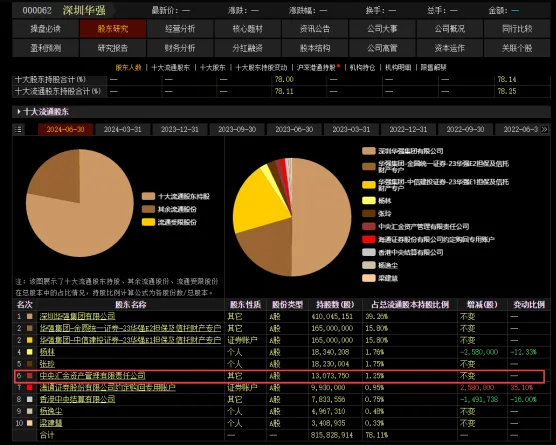Click holding value 410,045,151
This screenshot has height=445, width=556.
point(332,316)
